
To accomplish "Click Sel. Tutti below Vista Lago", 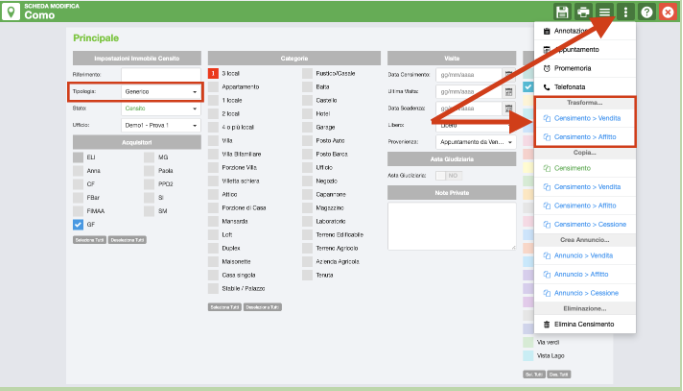I will [x=534, y=374].
